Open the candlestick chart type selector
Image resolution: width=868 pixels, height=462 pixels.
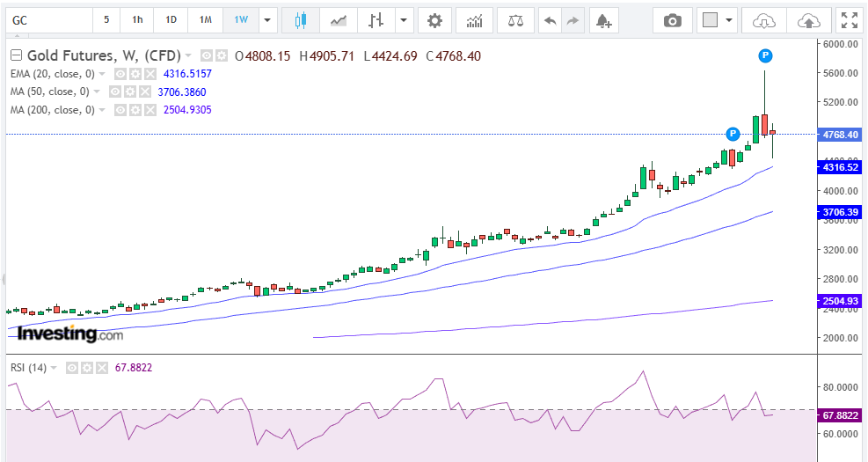[300, 20]
